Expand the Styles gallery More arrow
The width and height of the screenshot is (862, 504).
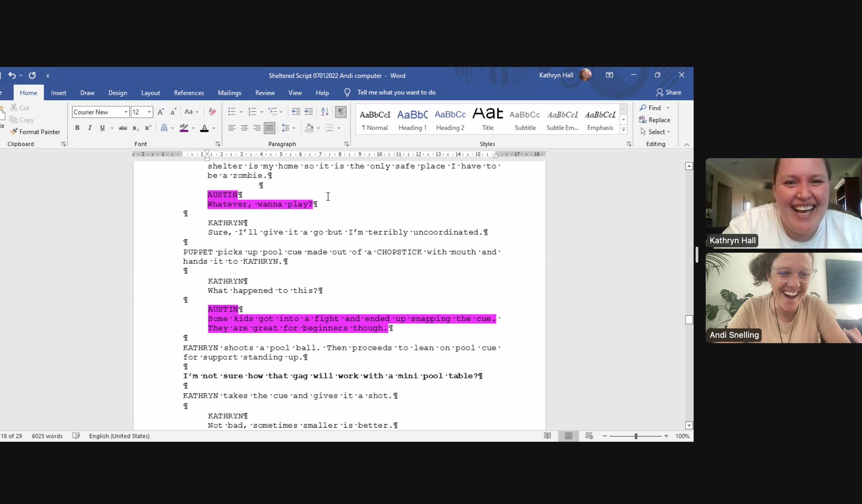623,130
